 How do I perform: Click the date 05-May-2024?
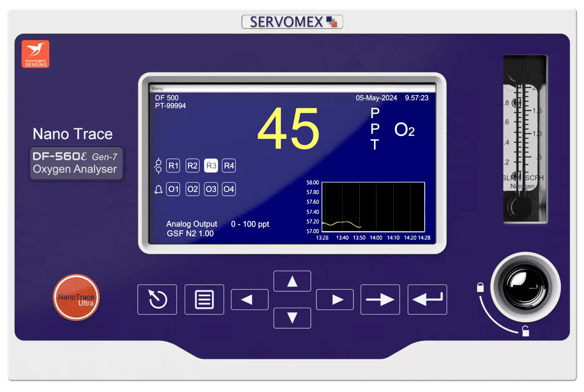point(377,98)
